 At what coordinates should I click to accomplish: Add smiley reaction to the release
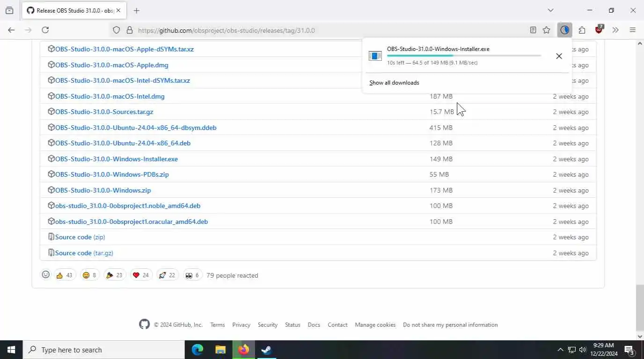pos(45,275)
